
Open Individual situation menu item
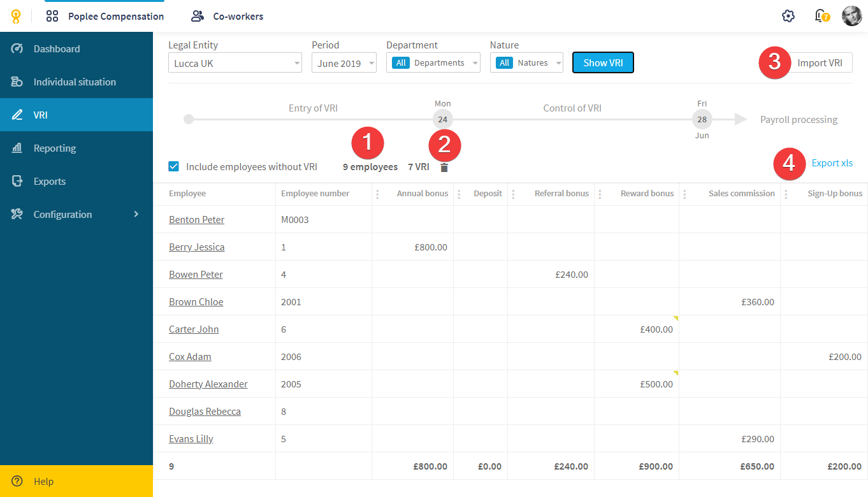pyautogui.click(x=76, y=82)
